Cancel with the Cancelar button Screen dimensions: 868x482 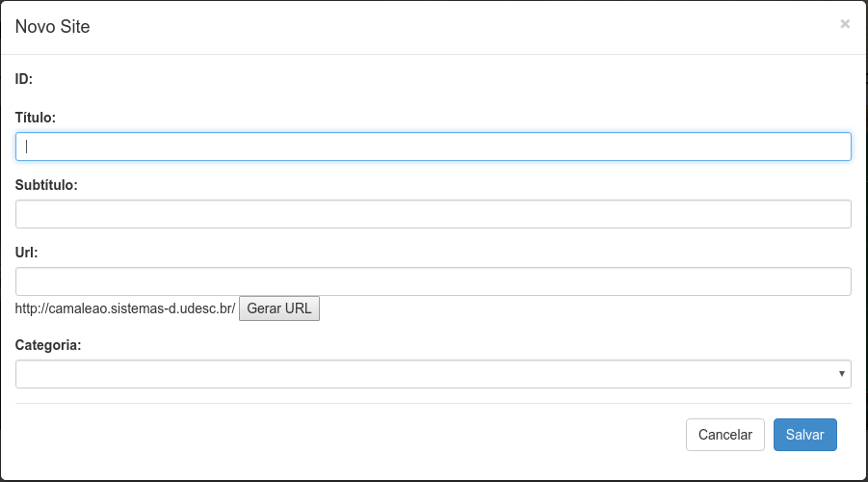tap(724, 435)
